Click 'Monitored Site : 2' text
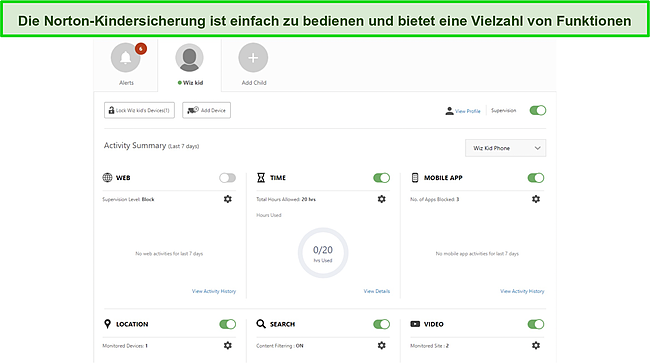Screen dimensions: 650x363 click(429, 346)
